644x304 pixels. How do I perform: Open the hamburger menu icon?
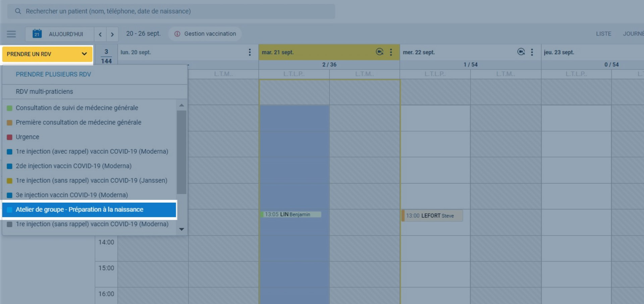[11, 34]
